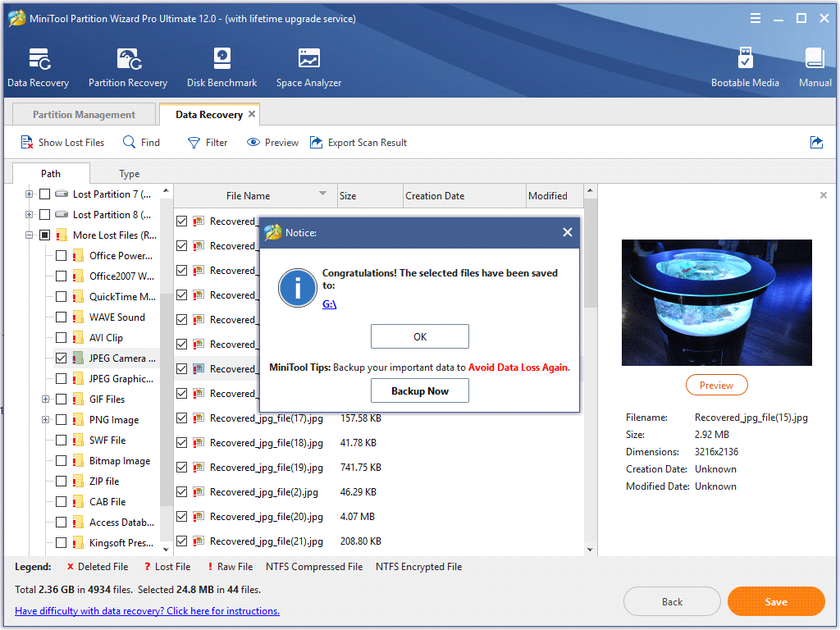Uncheck the JPEG Camera checkbox

click(61, 358)
